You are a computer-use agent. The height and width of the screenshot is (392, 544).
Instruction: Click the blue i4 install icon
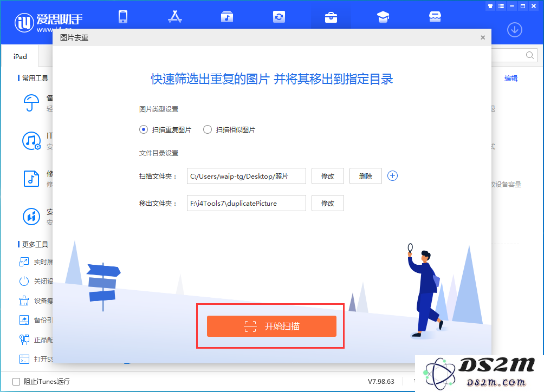tap(31, 216)
